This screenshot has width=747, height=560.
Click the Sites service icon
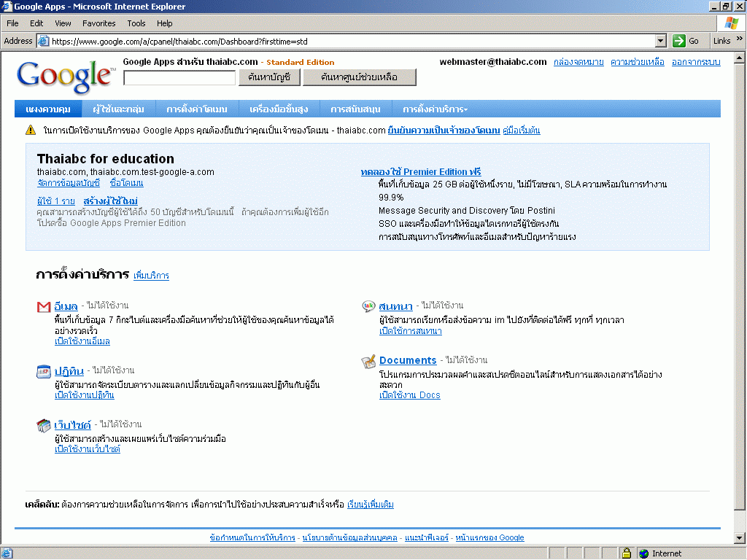point(44,426)
